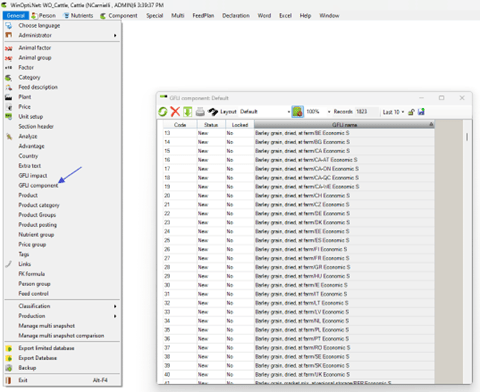Click the Locked cell in row 20
480x392 pixels.
240,196
